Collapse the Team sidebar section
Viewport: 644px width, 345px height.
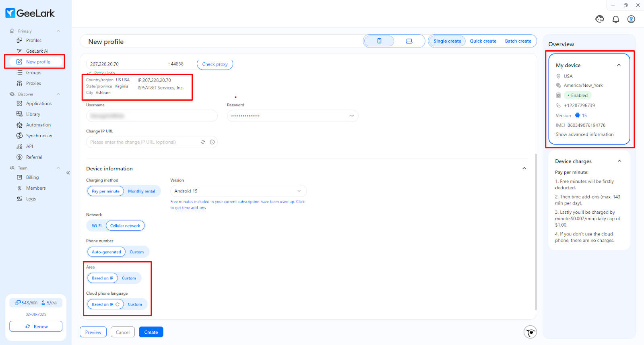coord(58,168)
